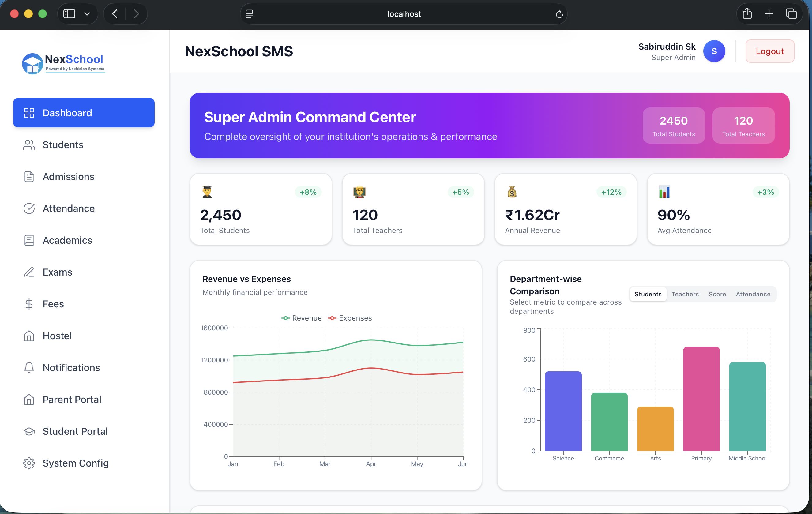Click the purple Science bar
This screenshot has height=514, width=812.
(x=563, y=411)
